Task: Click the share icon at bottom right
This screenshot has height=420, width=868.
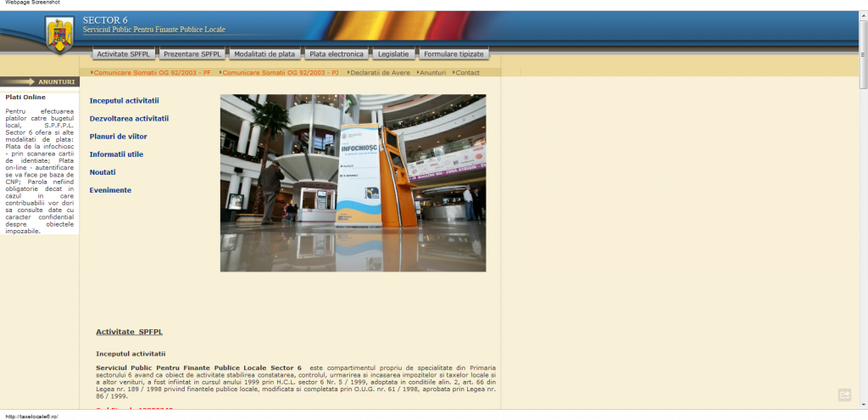Action: 844,395
